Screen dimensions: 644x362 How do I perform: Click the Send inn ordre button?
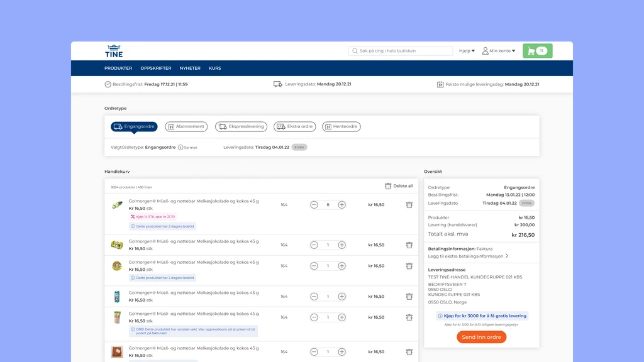[481, 337]
